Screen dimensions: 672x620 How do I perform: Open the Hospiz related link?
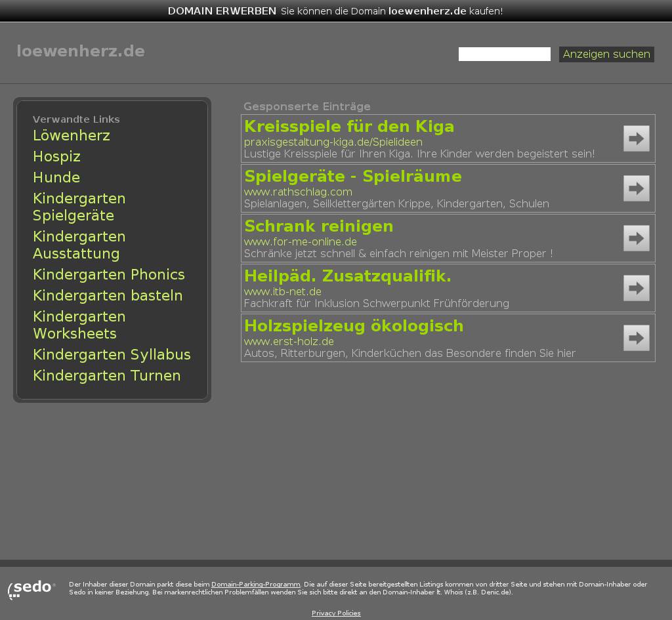pos(56,157)
